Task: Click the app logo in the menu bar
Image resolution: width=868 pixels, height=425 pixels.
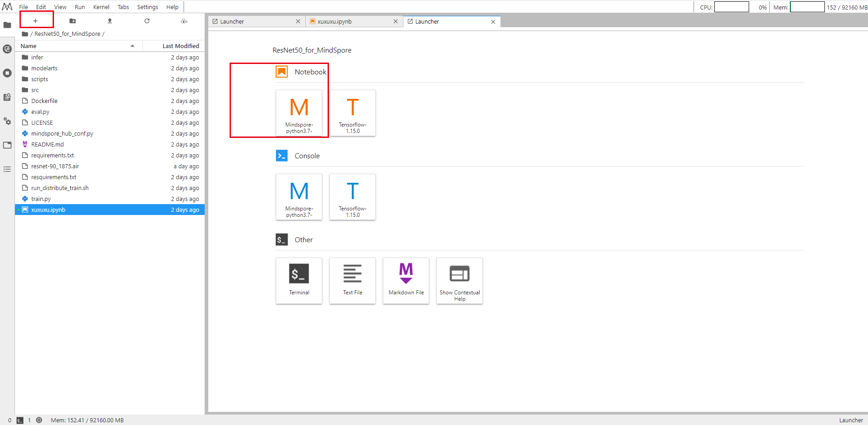Action: coord(7,7)
